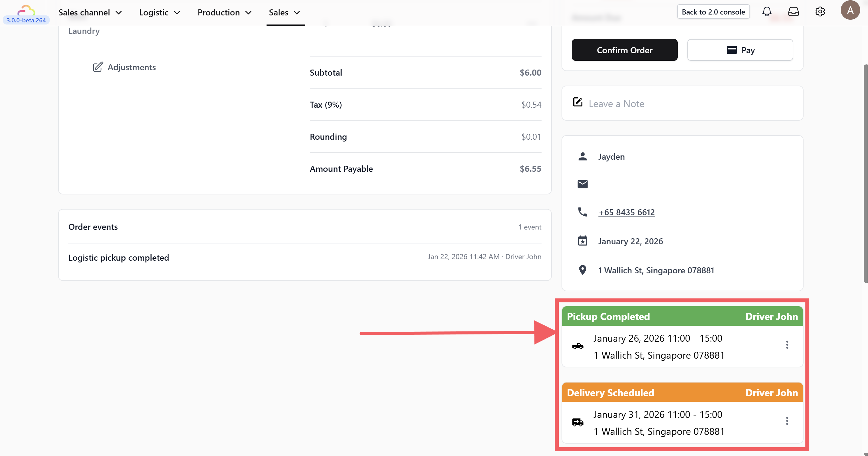
Task: Expand the Sales channel dropdown
Action: click(90, 12)
